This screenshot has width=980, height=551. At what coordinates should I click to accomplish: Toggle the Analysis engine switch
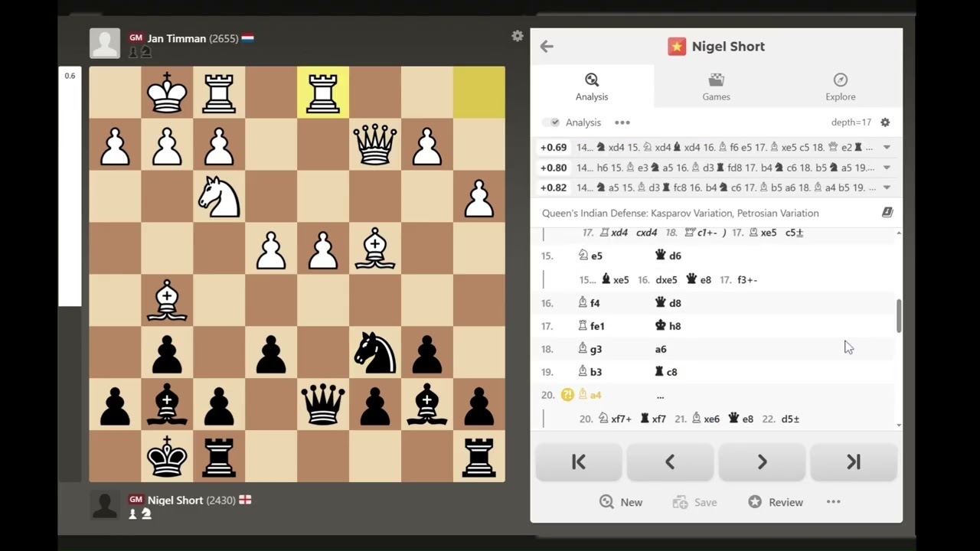point(550,122)
